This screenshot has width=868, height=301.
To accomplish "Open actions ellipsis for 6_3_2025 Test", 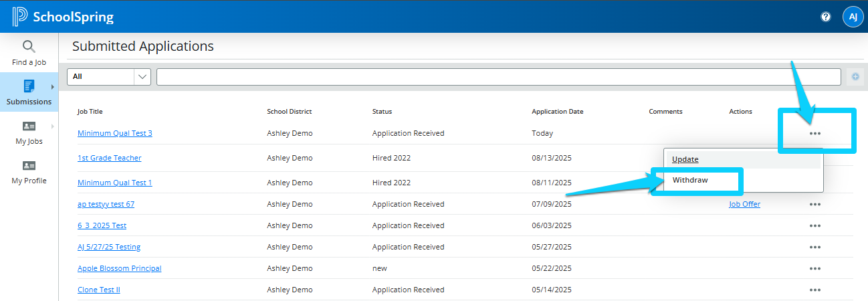I will point(815,225).
